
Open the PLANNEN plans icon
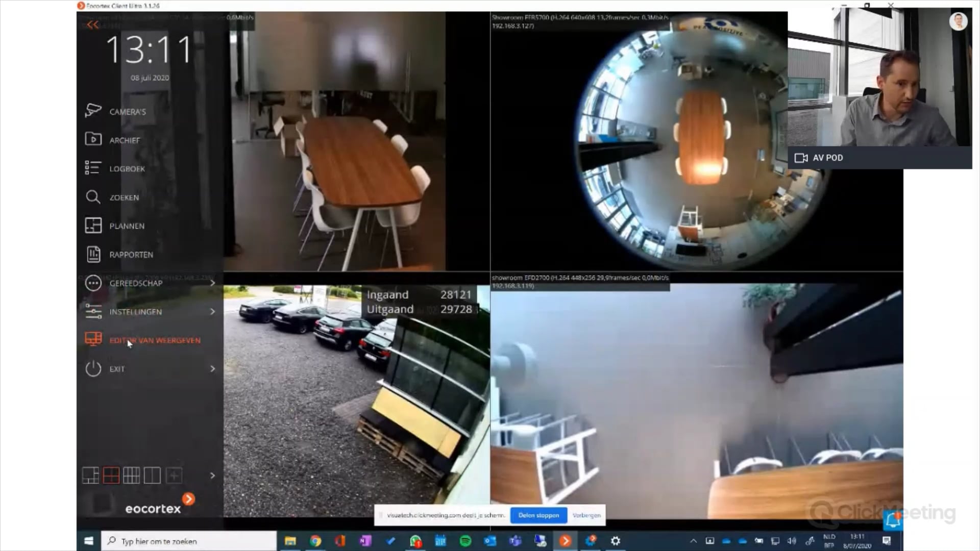(x=93, y=225)
